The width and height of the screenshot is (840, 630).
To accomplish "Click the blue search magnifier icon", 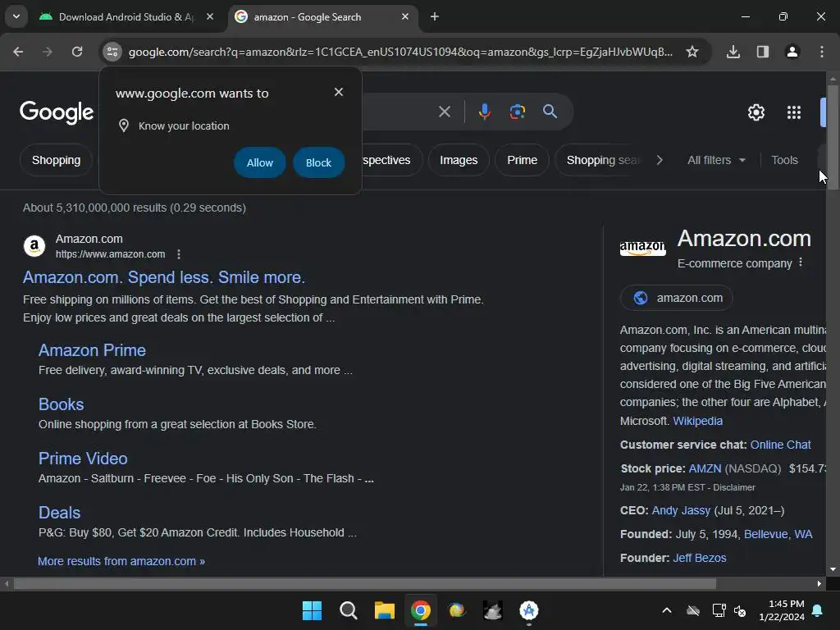I will point(550,112).
